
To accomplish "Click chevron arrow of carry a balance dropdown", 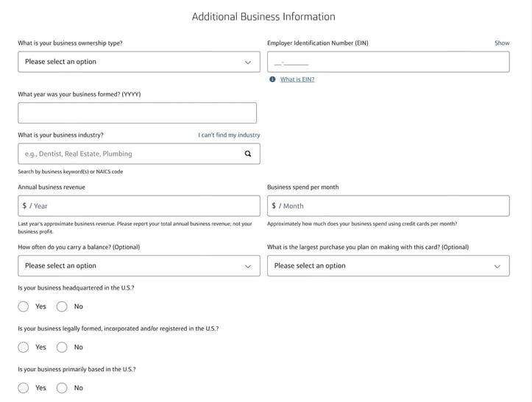I will pyautogui.click(x=248, y=267).
